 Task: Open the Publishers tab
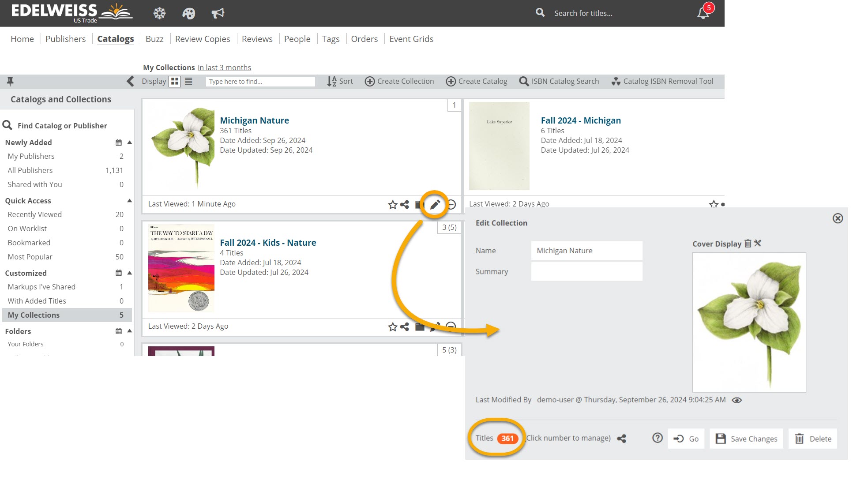(66, 39)
